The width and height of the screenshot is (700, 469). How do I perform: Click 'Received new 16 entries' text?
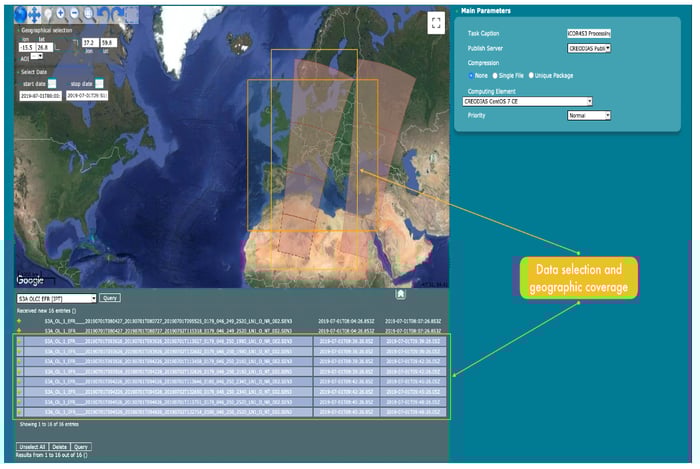(46, 311)
